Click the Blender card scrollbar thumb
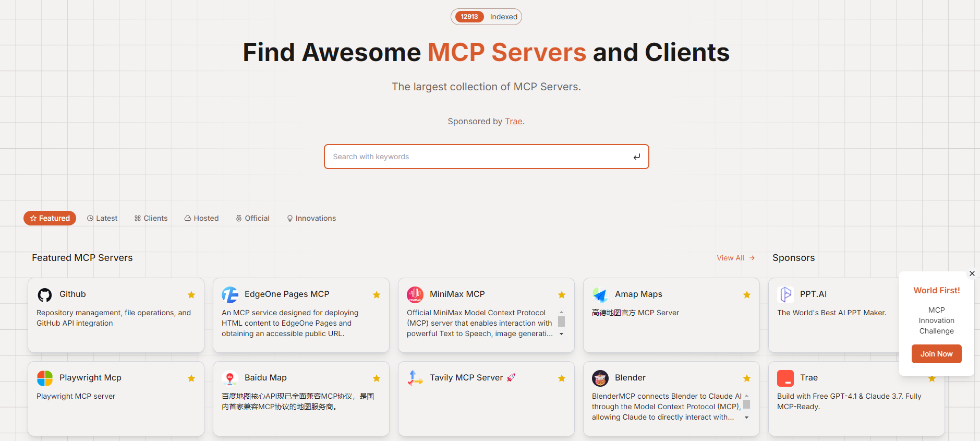The width and height of the screenshot is (980, 441). tap(746, 404)
